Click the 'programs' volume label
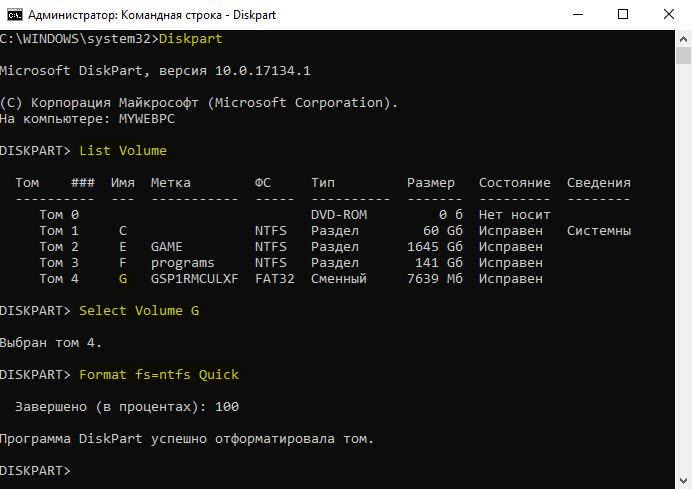This screenshot has height=489, width=692. [182, 263]
